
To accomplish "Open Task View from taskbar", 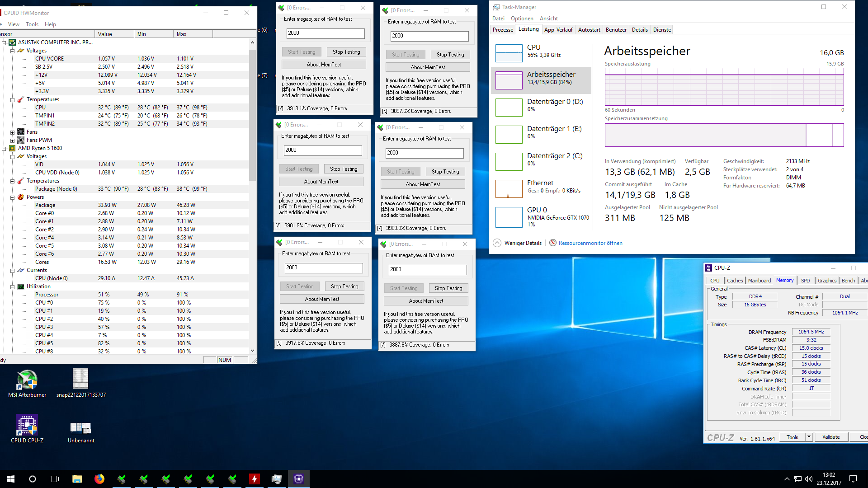I will [54, 479].
